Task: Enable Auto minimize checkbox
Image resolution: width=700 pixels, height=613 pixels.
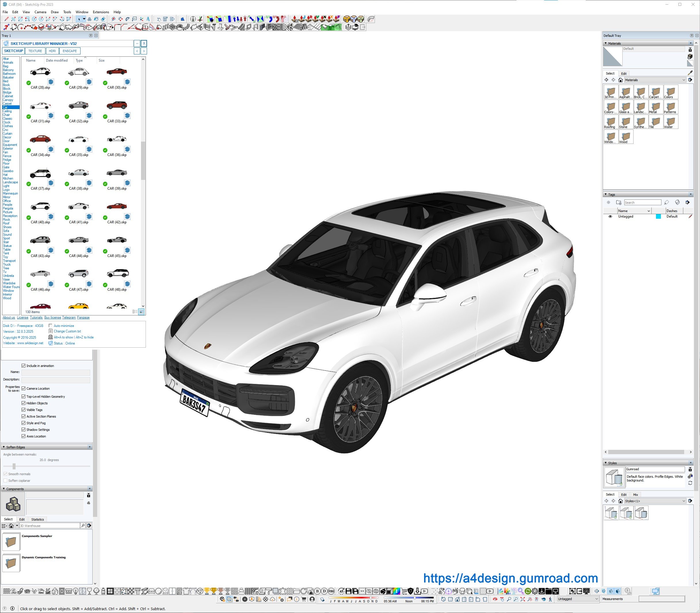Action: coord(51,326)
